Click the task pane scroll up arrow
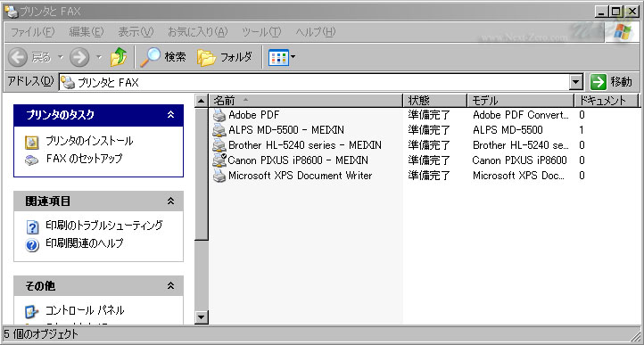 coord(201,101)
